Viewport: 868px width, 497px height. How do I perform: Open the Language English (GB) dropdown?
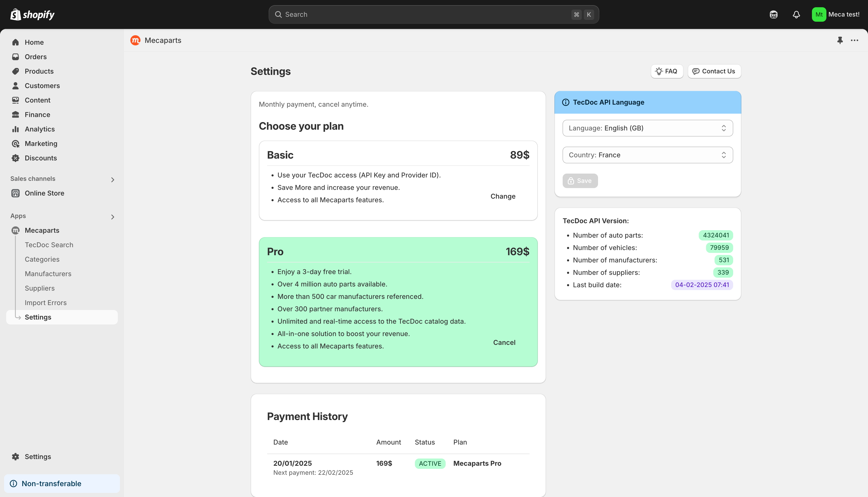(647, 128)
